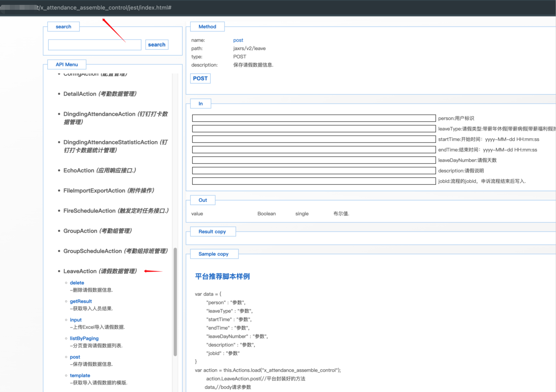The image size is (556, 392).
Task: Click the person input field
Action: click(314, 118)
